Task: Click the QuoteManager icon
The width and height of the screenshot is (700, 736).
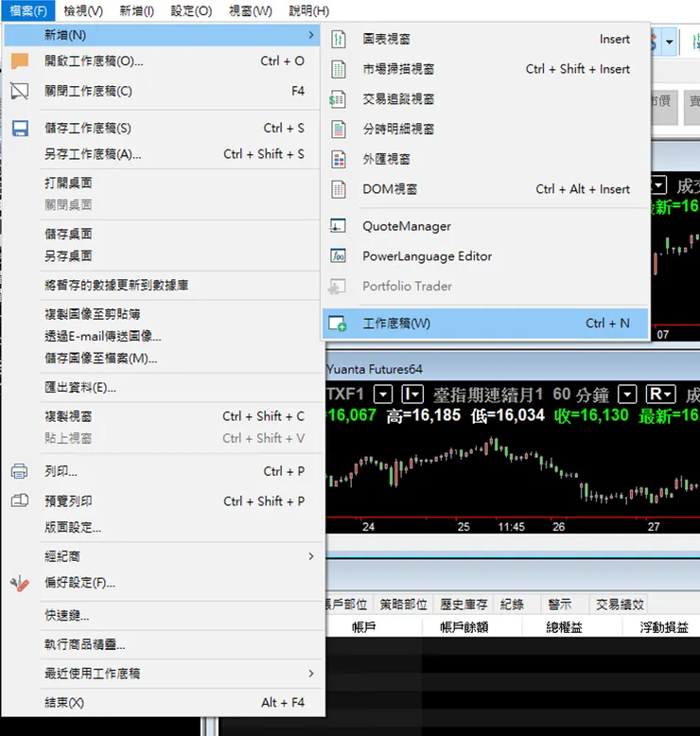Action: [x=338, y=226]
